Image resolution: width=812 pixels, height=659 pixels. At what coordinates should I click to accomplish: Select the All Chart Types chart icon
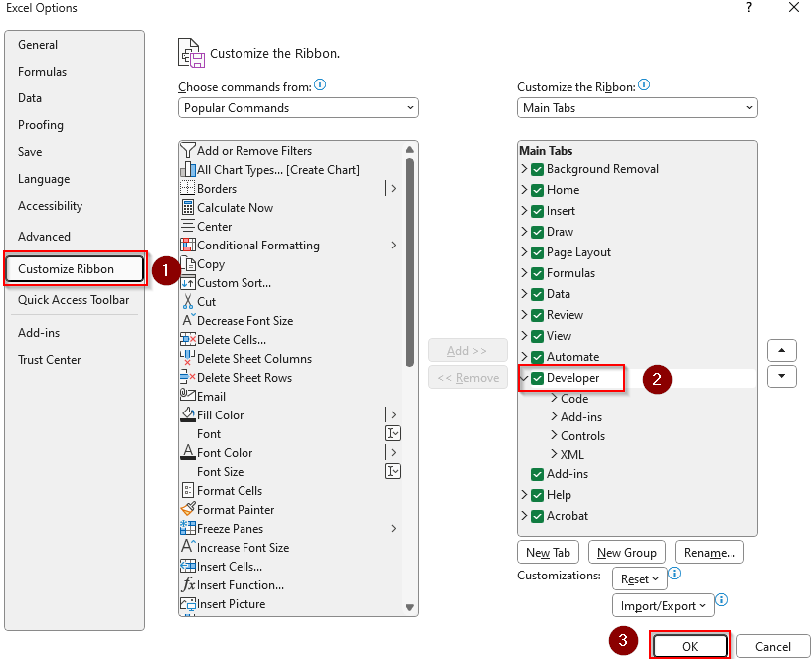[187, 170]
